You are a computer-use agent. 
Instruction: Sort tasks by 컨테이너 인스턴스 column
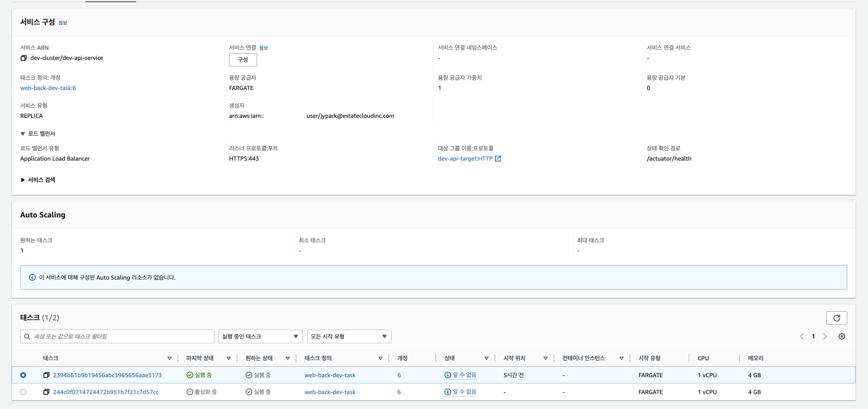tap(621, 358)
